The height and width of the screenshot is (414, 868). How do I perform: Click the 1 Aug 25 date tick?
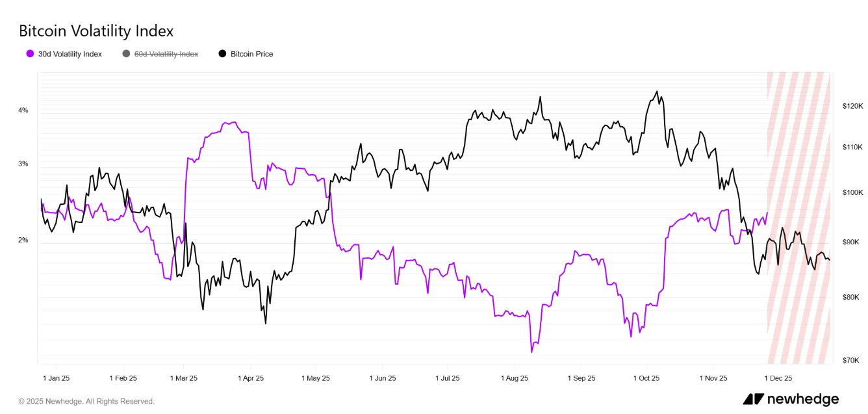click(515, 378)
